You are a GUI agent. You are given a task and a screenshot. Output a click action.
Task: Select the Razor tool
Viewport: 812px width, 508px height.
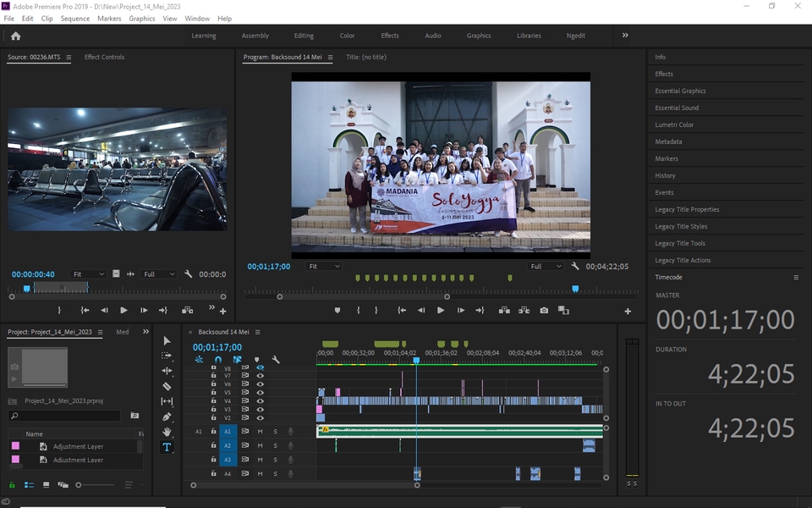click(x=167, y=386)
